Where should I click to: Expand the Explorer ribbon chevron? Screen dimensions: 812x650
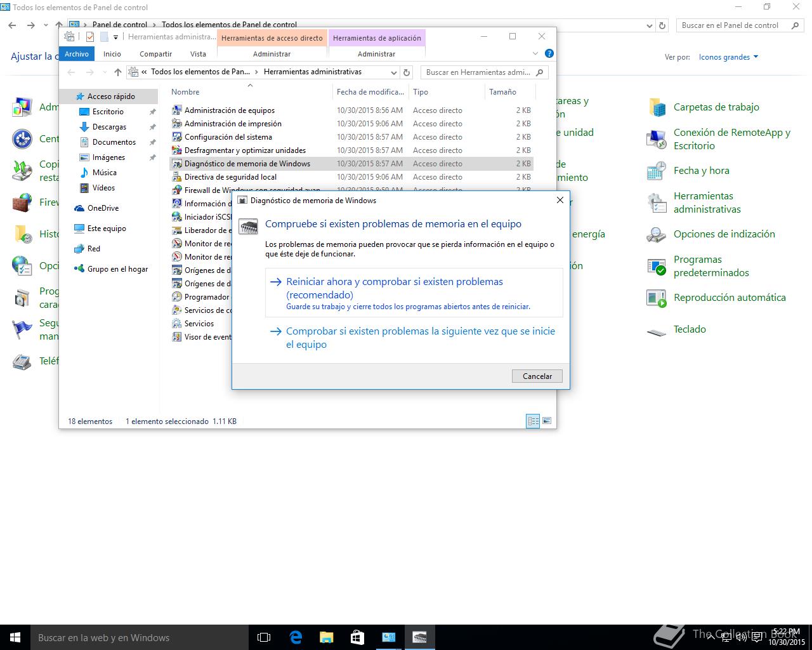click(x=535, y=53)
